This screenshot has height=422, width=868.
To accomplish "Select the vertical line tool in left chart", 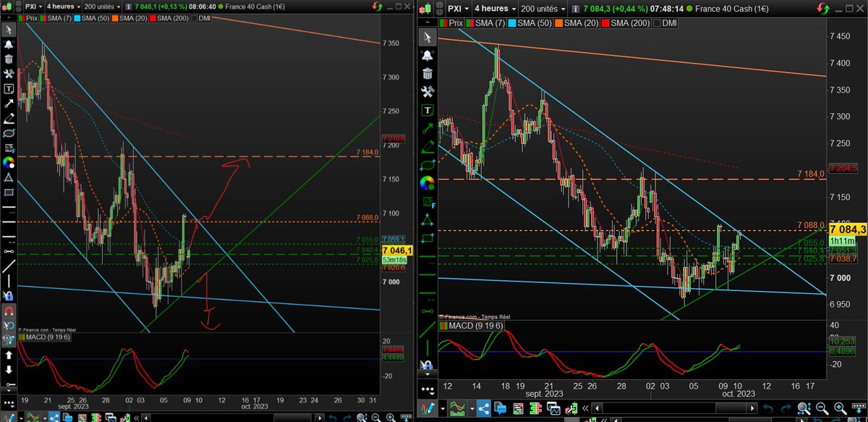I will pos(9,281).
